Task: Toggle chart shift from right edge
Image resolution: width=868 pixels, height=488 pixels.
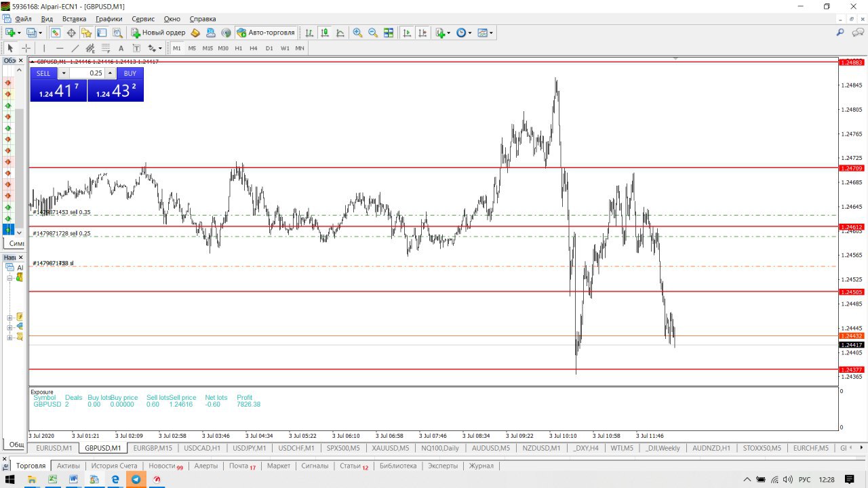Action: click(x=422, y=33)
